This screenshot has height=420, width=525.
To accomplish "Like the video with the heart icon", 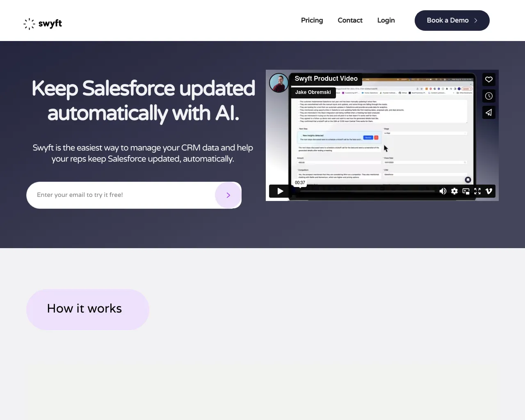I will pos(488,80).
